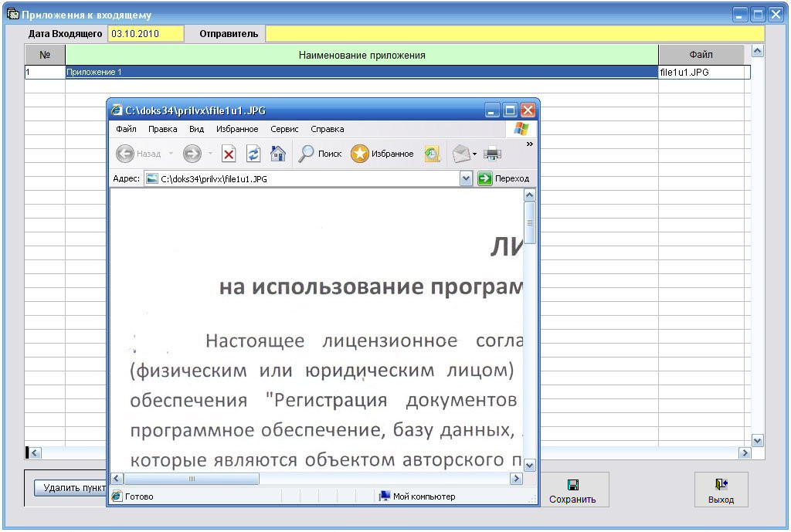Click the Дата Входящего date field
Screen dimensions: 791x532
point(146,34)
